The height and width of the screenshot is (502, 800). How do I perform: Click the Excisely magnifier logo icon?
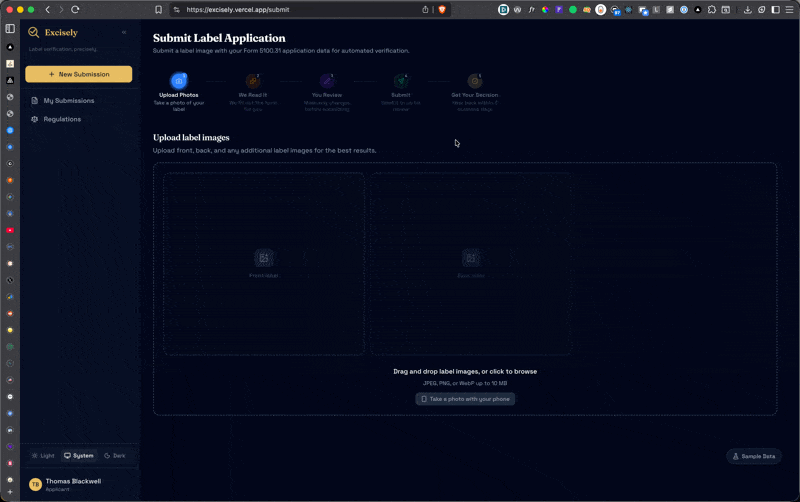click(x=34, y=33)
